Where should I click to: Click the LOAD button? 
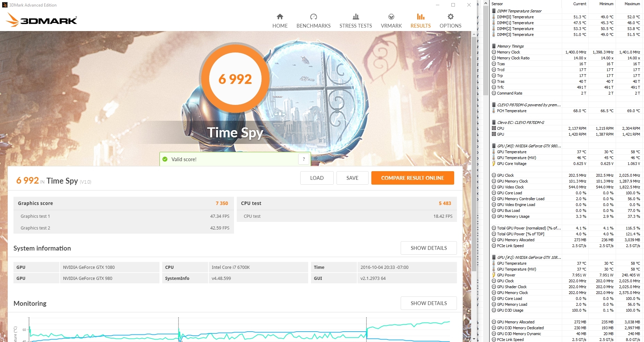click(317, 178)
